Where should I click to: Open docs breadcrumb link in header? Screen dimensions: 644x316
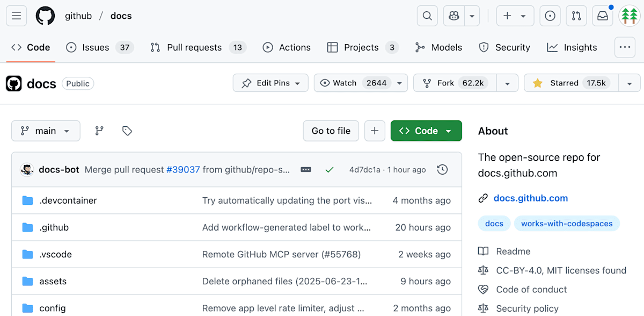click(x=121, y=16)
